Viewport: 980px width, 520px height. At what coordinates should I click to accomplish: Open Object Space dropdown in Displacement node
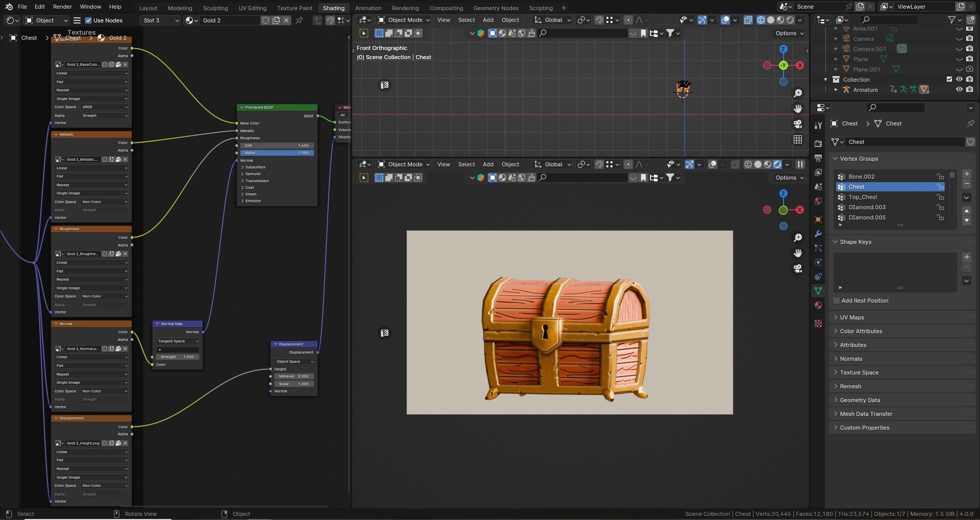coord(295,362)
